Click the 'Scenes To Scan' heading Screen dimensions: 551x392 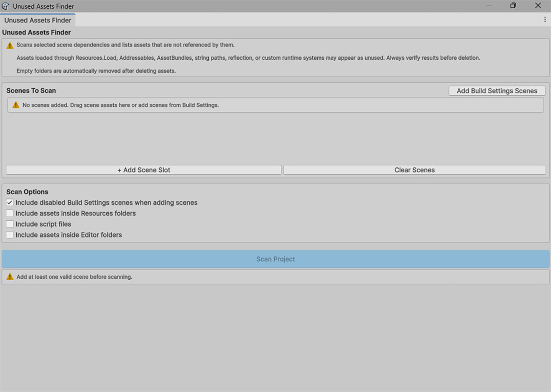[31, 91]
